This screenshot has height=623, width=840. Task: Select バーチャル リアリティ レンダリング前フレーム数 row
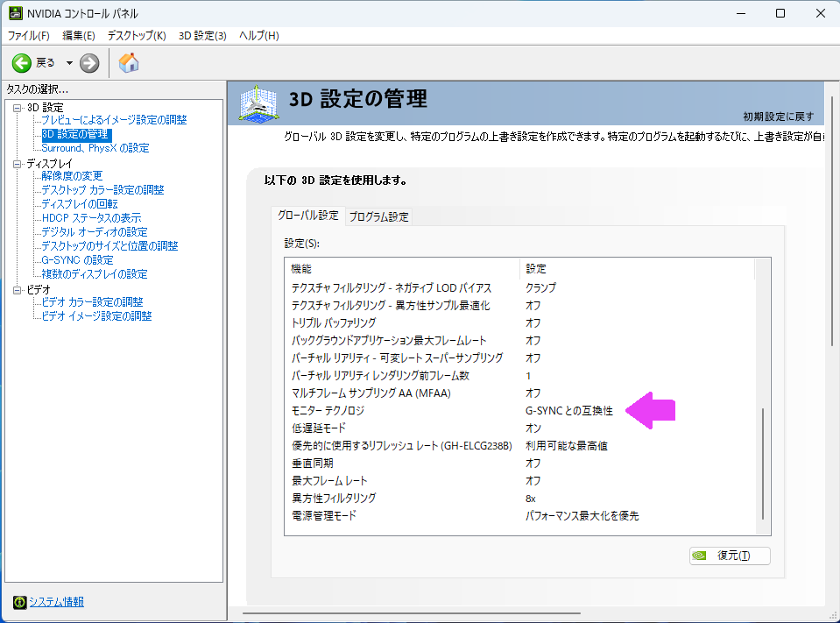coord(519,376)
